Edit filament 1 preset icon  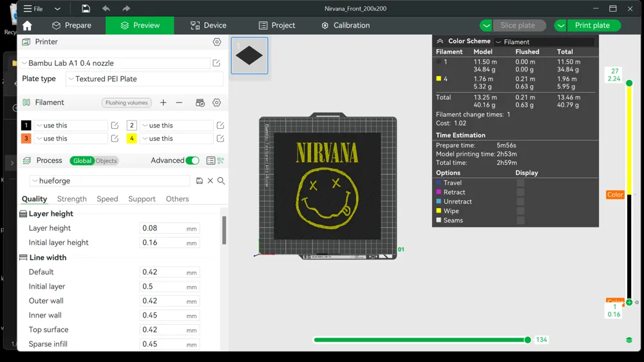tap(115, 126)
